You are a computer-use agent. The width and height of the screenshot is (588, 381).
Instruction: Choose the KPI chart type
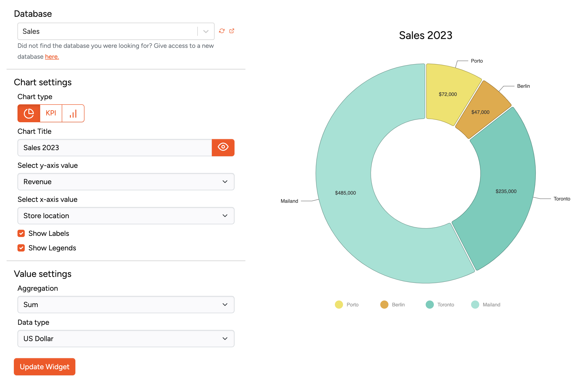tap(51, 113)
